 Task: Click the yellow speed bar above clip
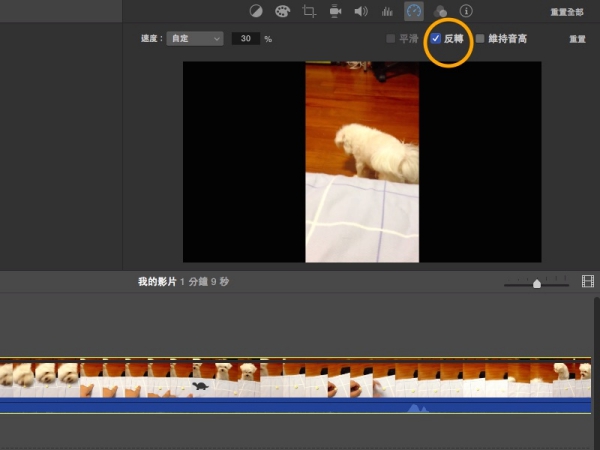click(x=295, y=358)
